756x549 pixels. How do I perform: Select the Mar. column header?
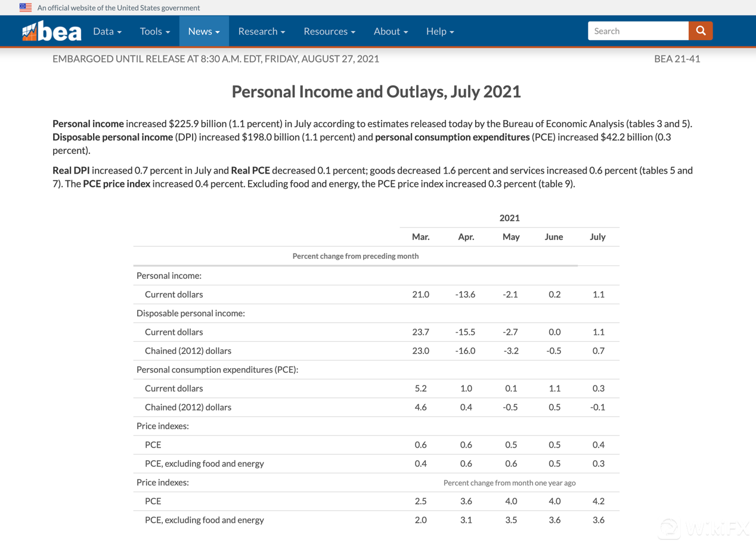point(420,237)
